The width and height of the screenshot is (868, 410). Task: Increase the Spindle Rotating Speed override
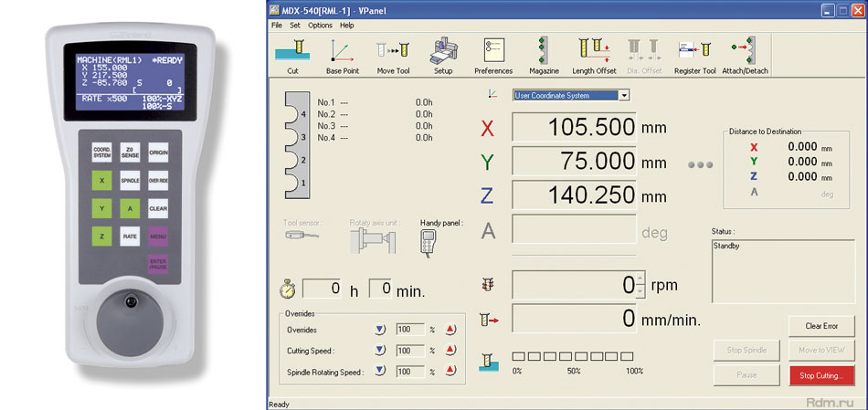click(450, 370)
